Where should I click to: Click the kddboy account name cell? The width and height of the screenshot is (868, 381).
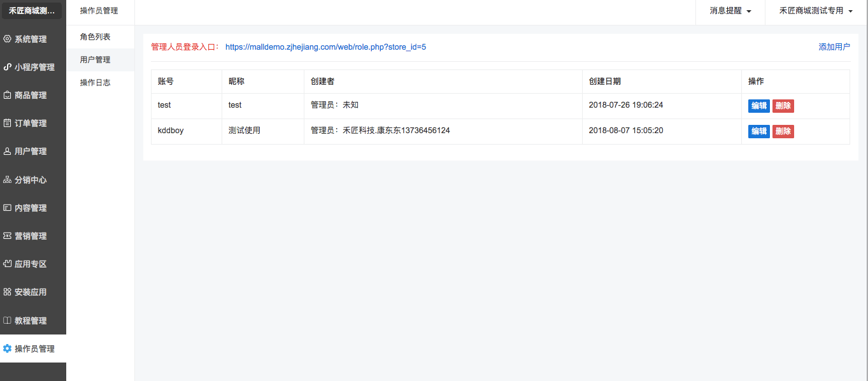[187, 131]
